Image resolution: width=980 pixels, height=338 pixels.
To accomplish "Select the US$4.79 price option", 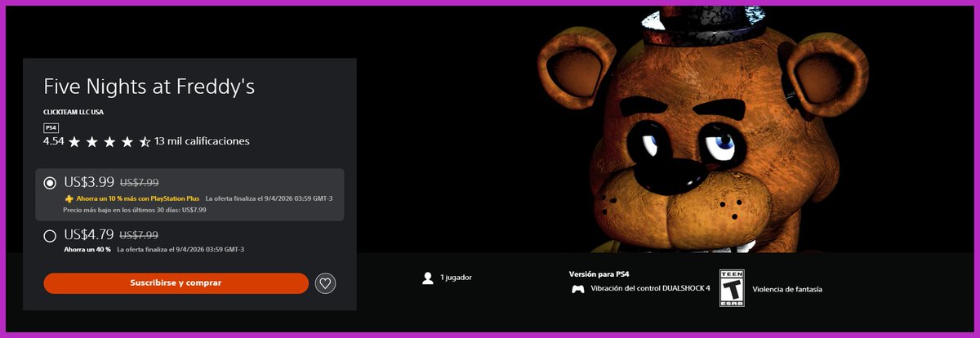I will point(50,236).
